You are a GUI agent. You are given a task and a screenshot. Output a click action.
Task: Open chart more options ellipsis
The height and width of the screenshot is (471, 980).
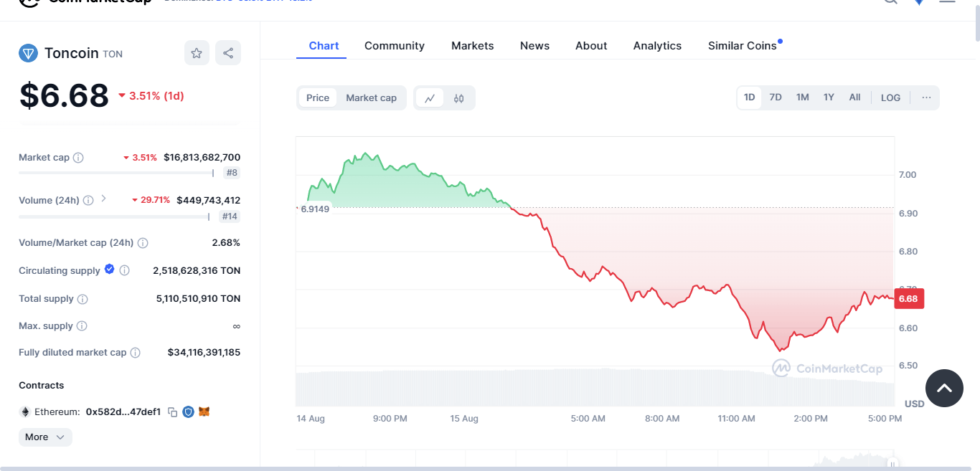coord(927,97)
